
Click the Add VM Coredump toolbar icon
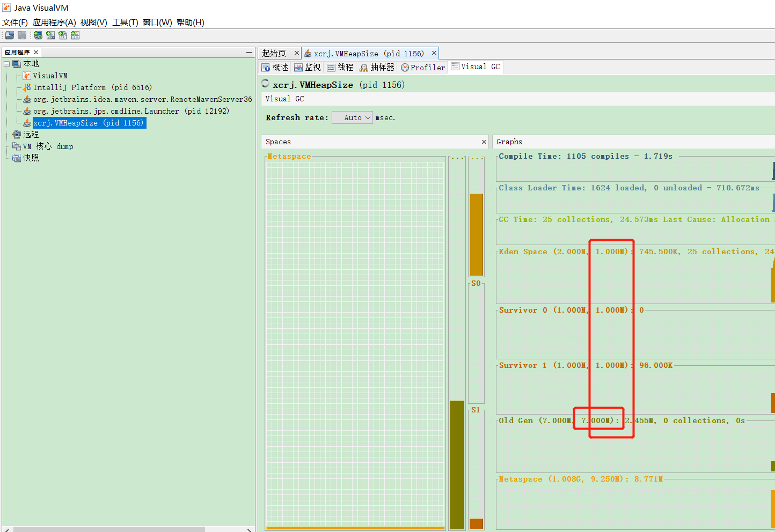tap(63, 35)
